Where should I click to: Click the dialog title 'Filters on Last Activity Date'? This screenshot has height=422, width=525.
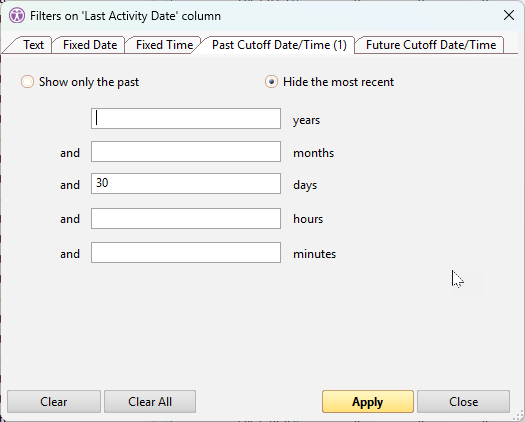(126, 16)
